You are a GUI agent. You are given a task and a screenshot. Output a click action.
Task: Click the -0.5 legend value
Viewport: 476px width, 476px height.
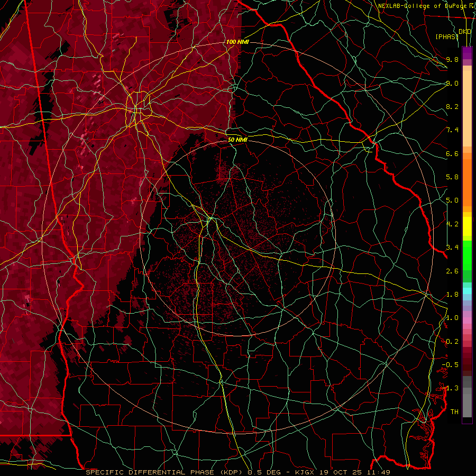coord(450,365)
